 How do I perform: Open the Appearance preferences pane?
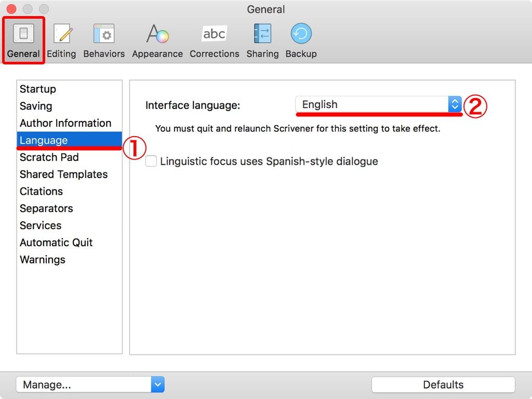pos(157,41)
